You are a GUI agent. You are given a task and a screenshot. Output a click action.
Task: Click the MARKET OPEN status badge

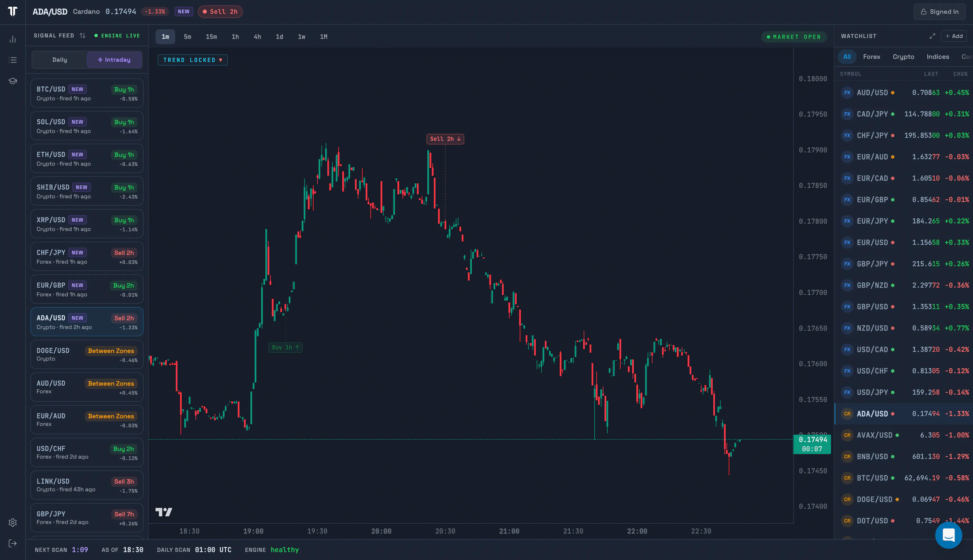point(794,37)
